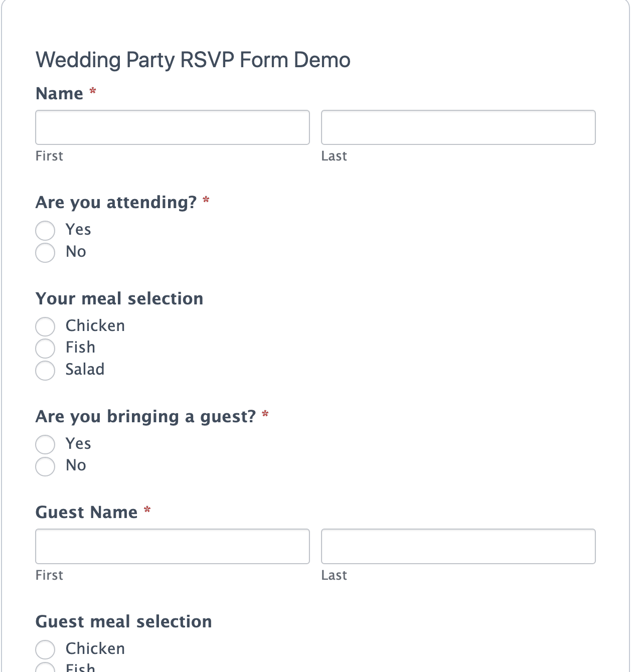Image resolution: width=633 pixels, height=672 pixels.
Task: Choose Salad as your meal selection
Action: [45, 371]
